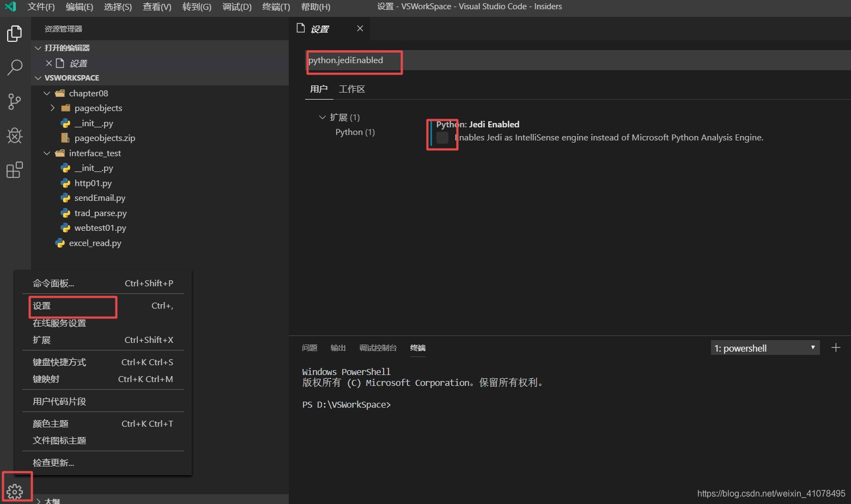Screen dimensions: 851x504
Task: Click the plus icon to add terminal
Action: (x=836, y=347)
